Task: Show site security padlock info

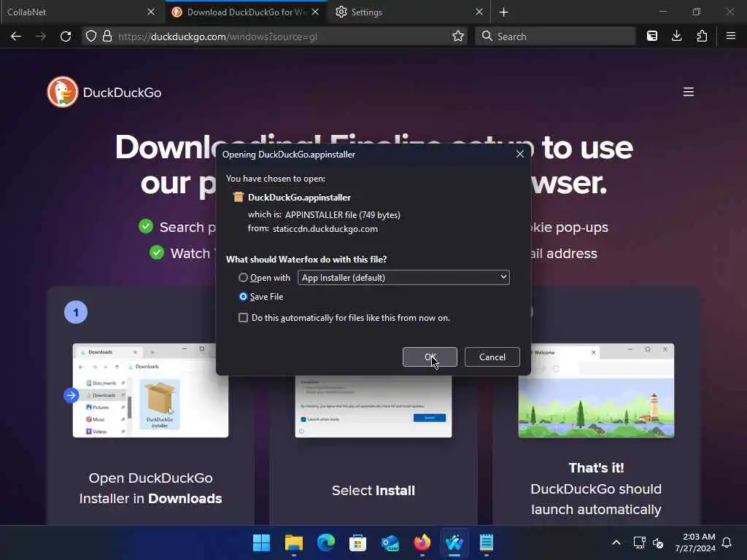Action: 107,36
